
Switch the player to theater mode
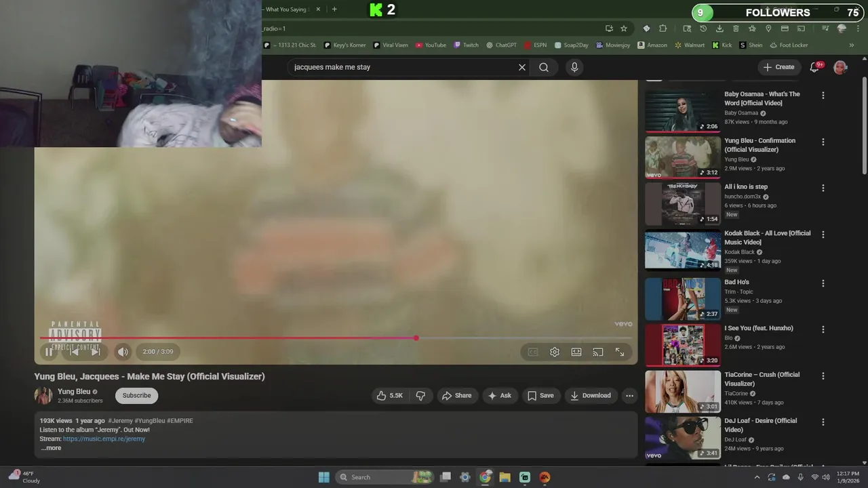[576, 352]
